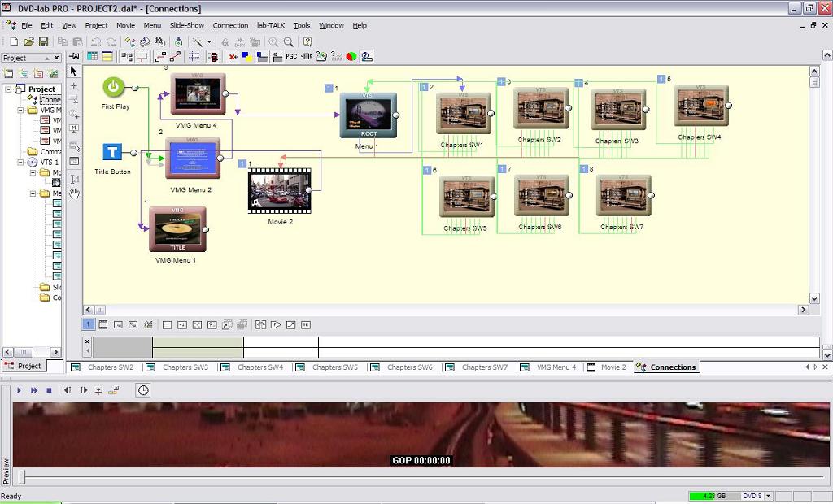
Task: Select the hand pan tool
Action: tap(74, 193)
